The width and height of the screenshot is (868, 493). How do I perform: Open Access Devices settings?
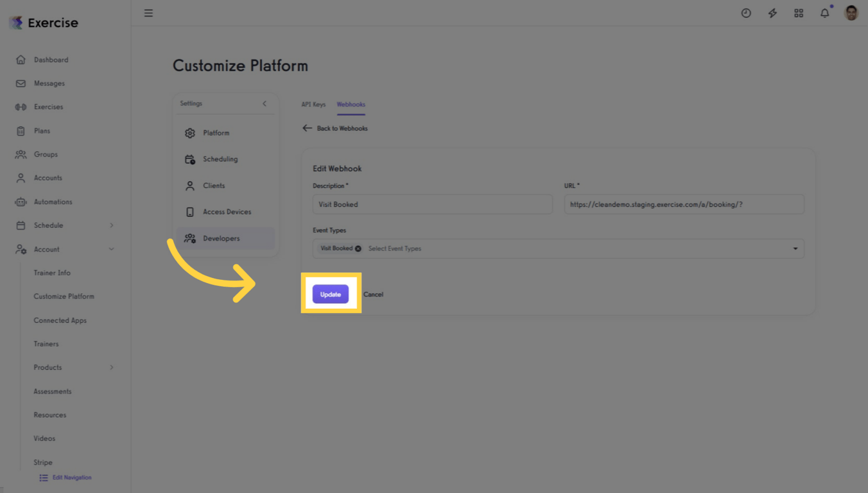(x=190, y=211)
